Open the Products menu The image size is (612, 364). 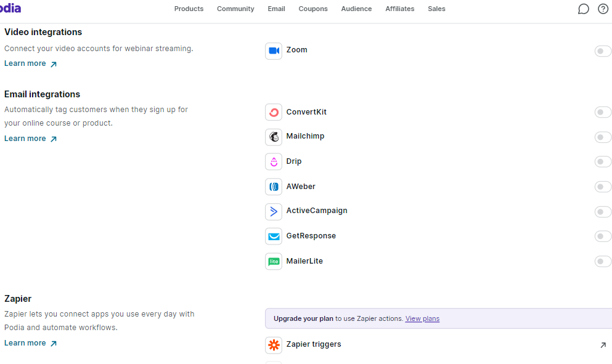click(x=189, y=9)
